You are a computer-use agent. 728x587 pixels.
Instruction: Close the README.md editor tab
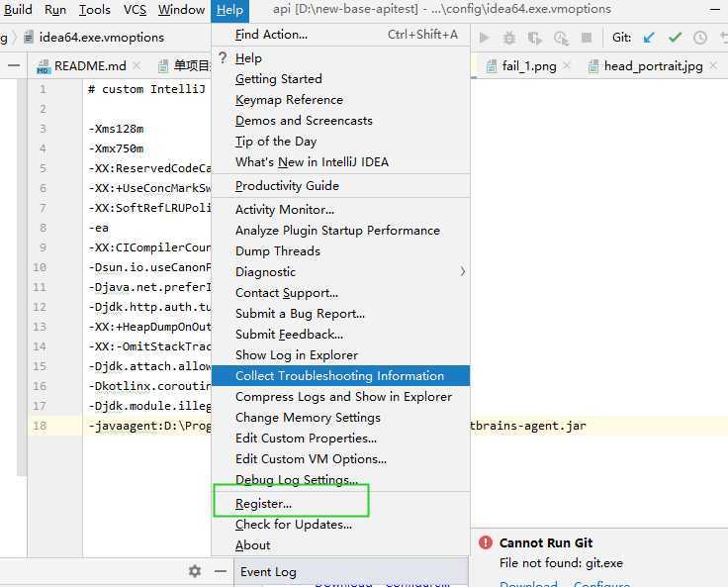[136, 66]
